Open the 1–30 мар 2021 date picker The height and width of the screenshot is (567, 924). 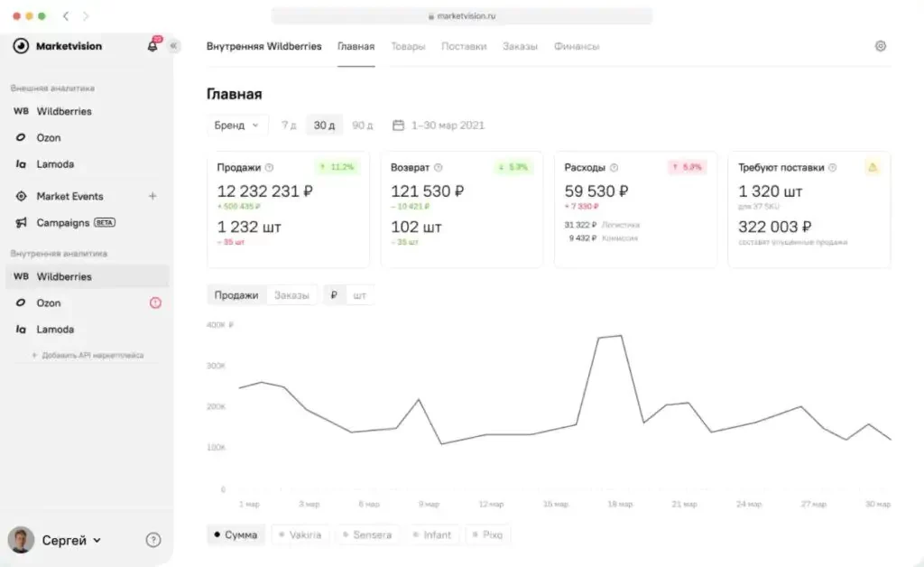pyautogui.click(x=448, y=125)
